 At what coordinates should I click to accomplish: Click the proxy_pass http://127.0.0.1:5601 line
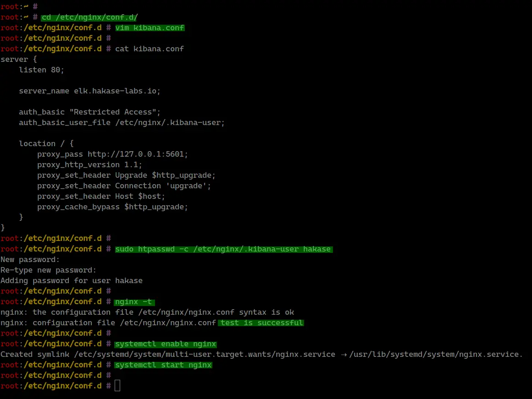coord(112,154)
